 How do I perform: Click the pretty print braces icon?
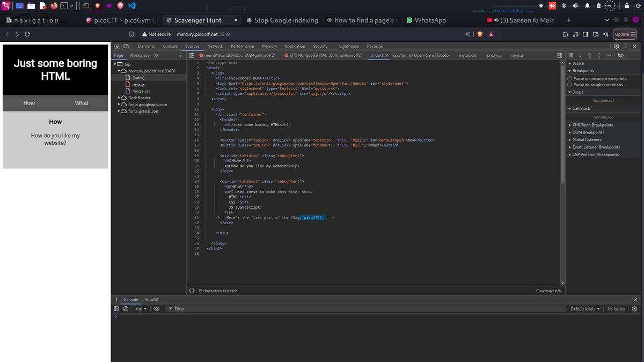[192, 291]
